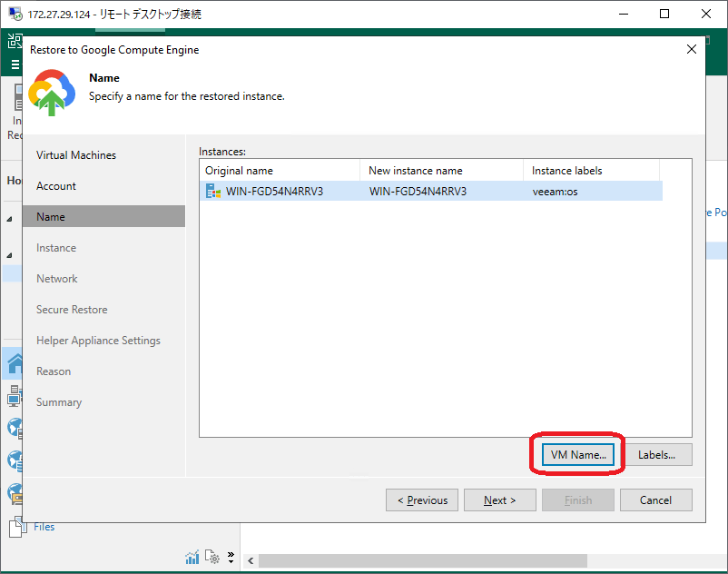Screen dimensions: 728x574
Task: Collapse the second tree node in the Veeam sidebar
Action: tap(9, 255)
